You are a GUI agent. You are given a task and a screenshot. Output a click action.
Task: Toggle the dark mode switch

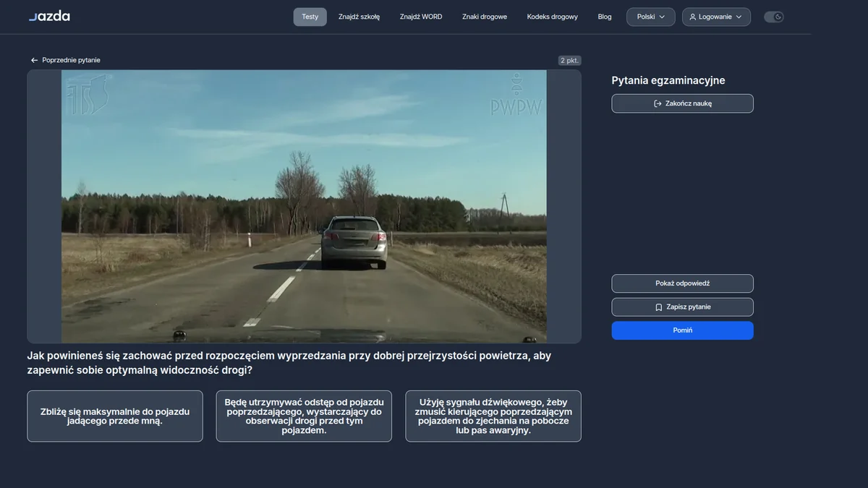(774, 17)
